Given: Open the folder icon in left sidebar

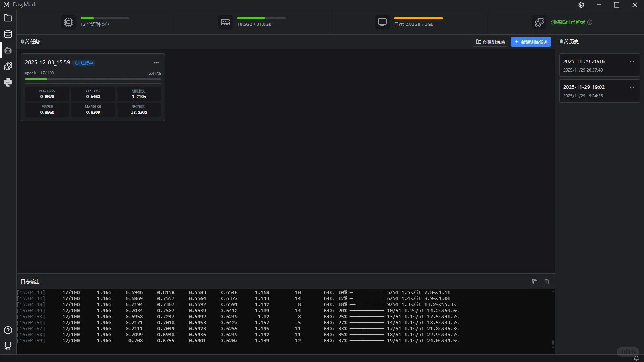Looking at the screenshot, I should point(8,18).
